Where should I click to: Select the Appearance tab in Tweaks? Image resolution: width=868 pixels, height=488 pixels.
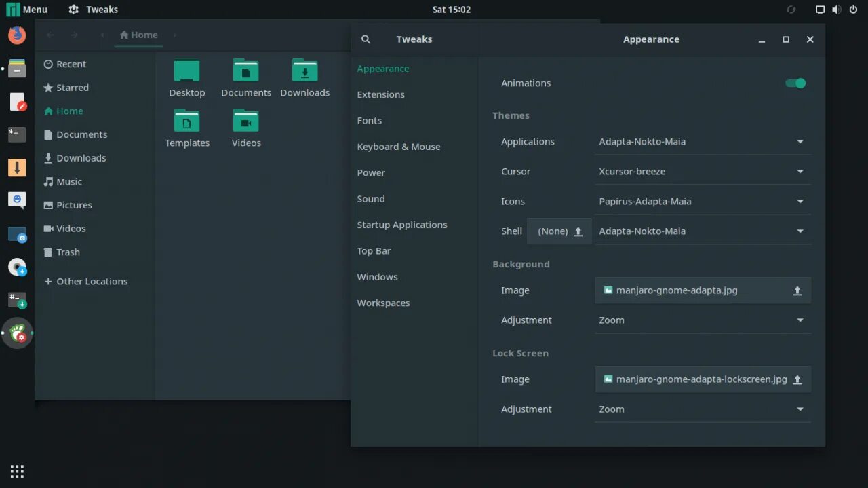pos(414,69)
